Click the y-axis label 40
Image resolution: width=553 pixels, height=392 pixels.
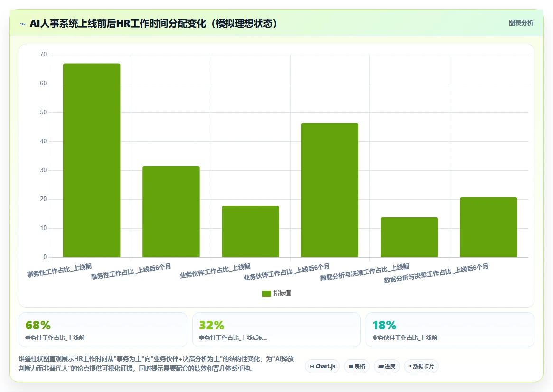click(x=43, y=141)
